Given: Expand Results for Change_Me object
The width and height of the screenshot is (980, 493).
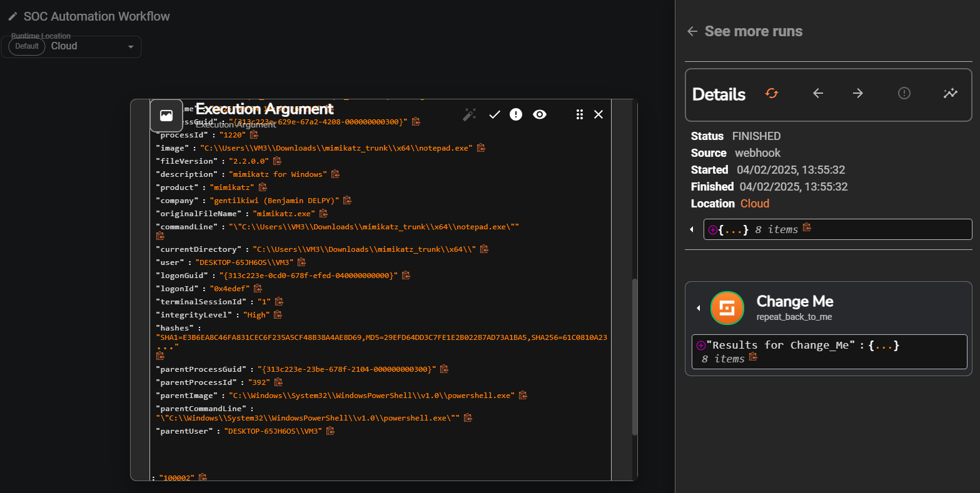Looking at the screenshot, I should [x=701, y=346].
